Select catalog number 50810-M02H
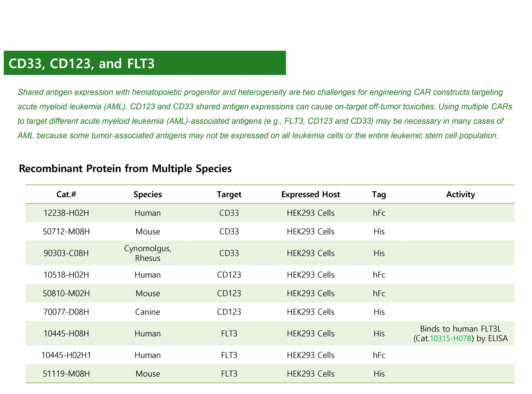Image resolution: width=532 pixels, height=394 pixels. pos(66,293)
